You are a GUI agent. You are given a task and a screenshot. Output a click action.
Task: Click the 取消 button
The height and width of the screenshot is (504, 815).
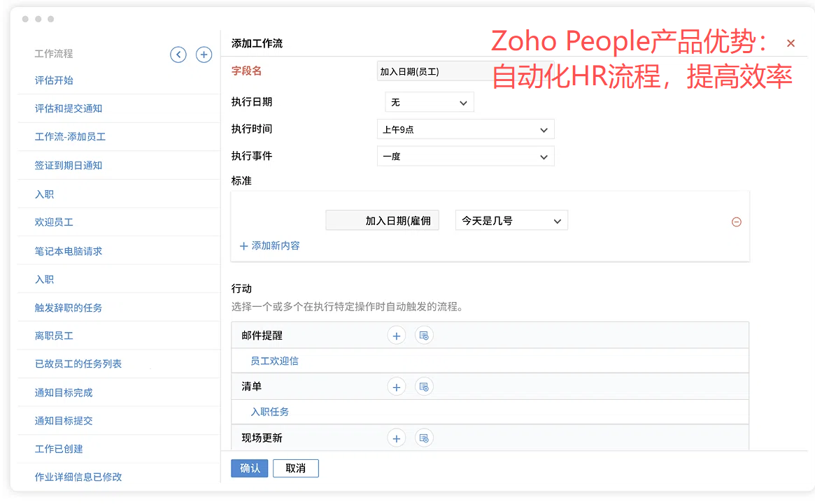295,468
